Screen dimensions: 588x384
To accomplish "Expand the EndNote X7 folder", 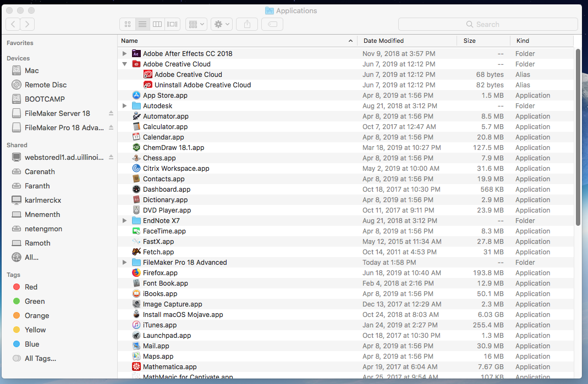I will pos(124,221).
